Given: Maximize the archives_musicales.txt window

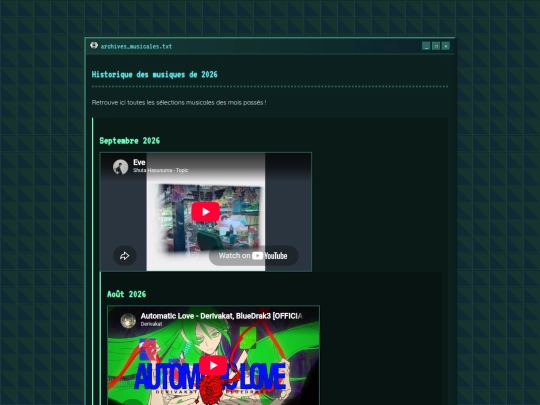Looking at the screenshot, I should [x=436, y=46].
